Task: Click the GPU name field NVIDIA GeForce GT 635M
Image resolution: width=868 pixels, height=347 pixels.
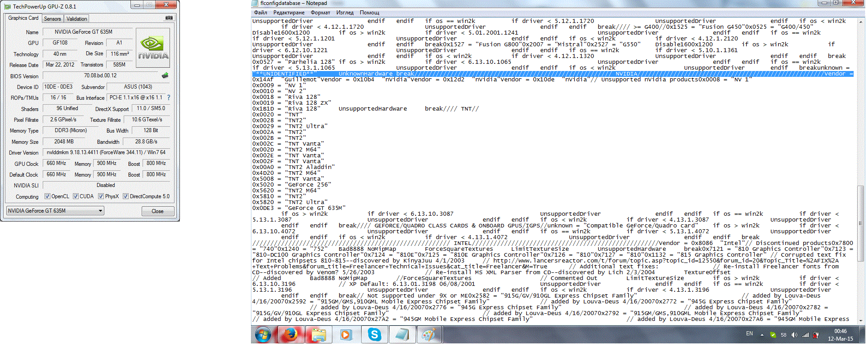Action: [88, 32]
